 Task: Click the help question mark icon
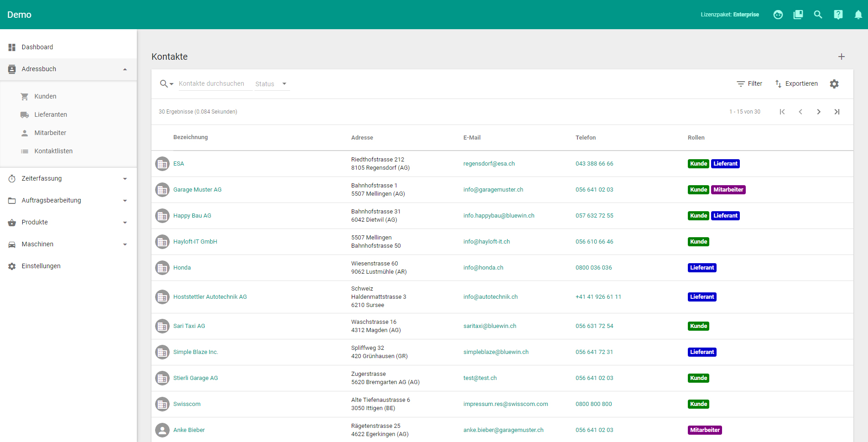tap(838, 15)
